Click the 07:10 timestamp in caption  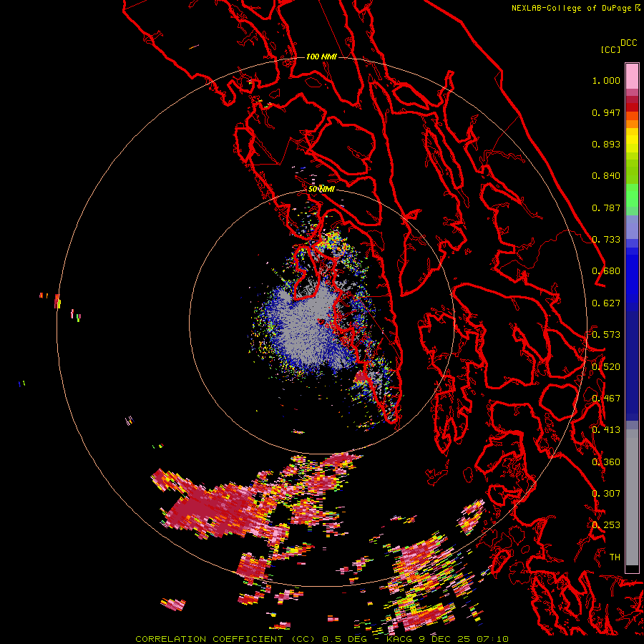pyautogui.click(x=492, y=639)
